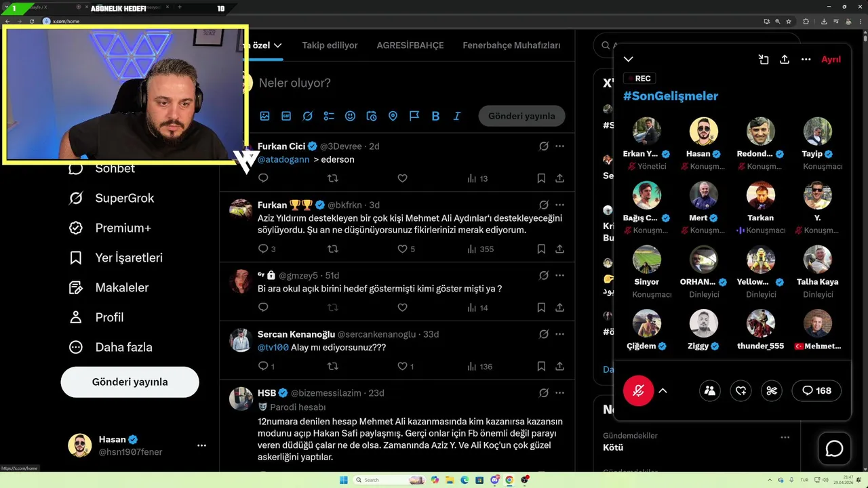Like Sercan Kenanoğlu's post with 1 like
The width and height of the screenshot is (868, 488).
[406, 367]
